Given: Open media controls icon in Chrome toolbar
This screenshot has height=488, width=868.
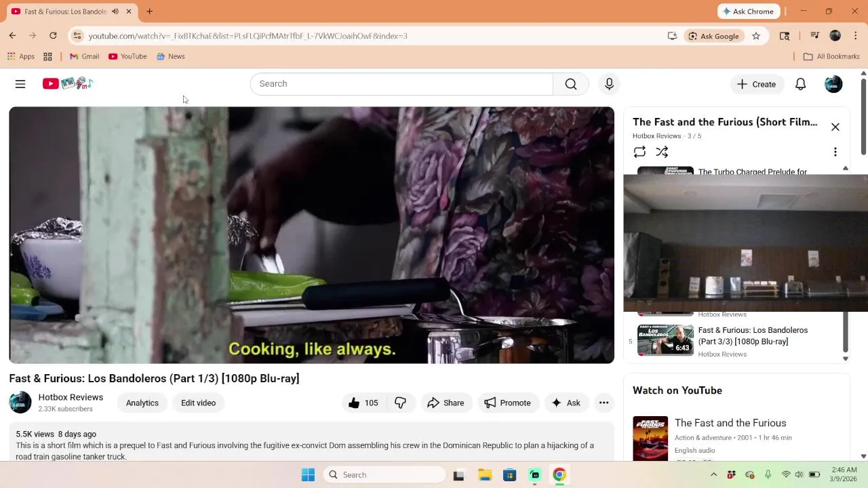Looking at the screenshot, I should 815,36.
